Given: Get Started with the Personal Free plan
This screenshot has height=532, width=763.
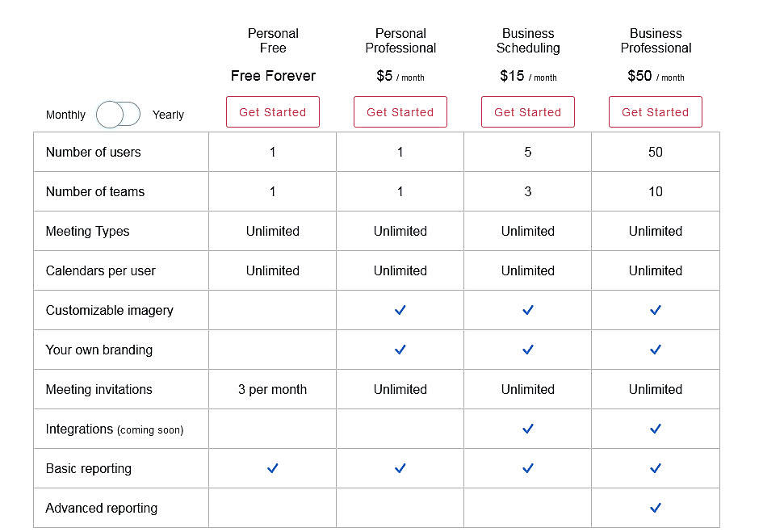Looking at the screenshot, I should (x=272, y=111).
